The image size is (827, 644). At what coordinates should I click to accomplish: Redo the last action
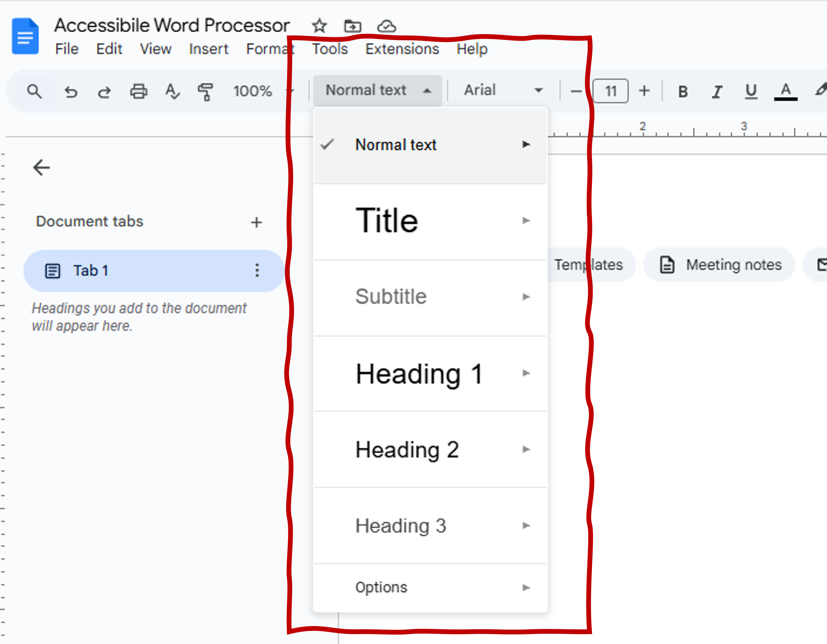(104, 91)
